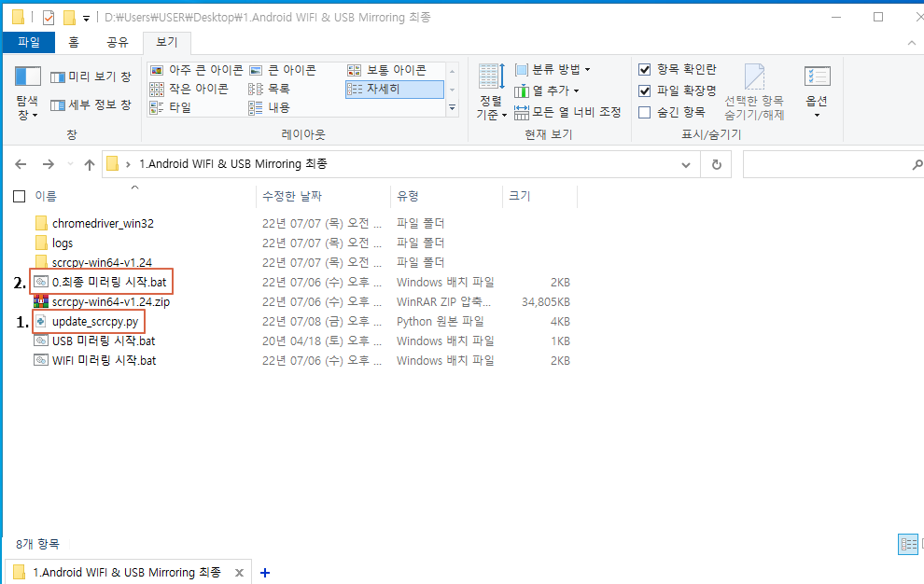Switch to the View (보기) ribbon tab

click(167, 42)
